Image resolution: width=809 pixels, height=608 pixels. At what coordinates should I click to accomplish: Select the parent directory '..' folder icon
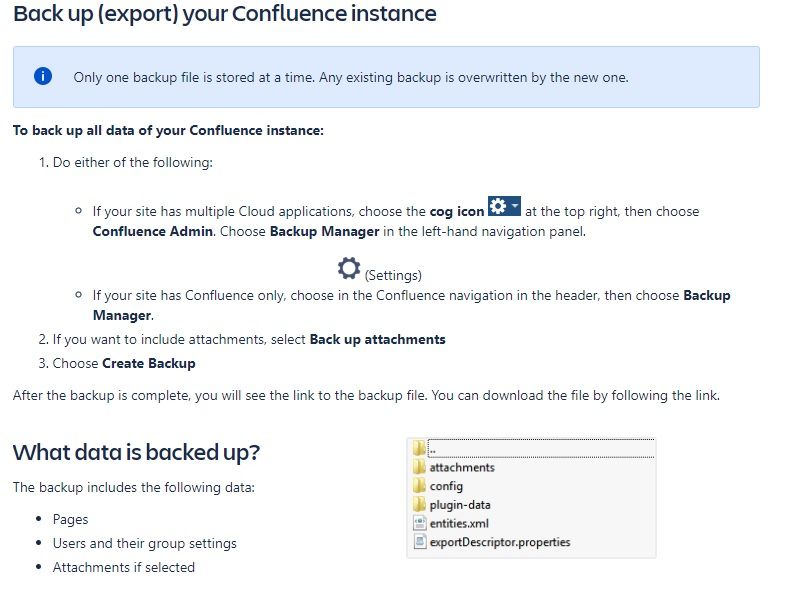click(419, 447)
